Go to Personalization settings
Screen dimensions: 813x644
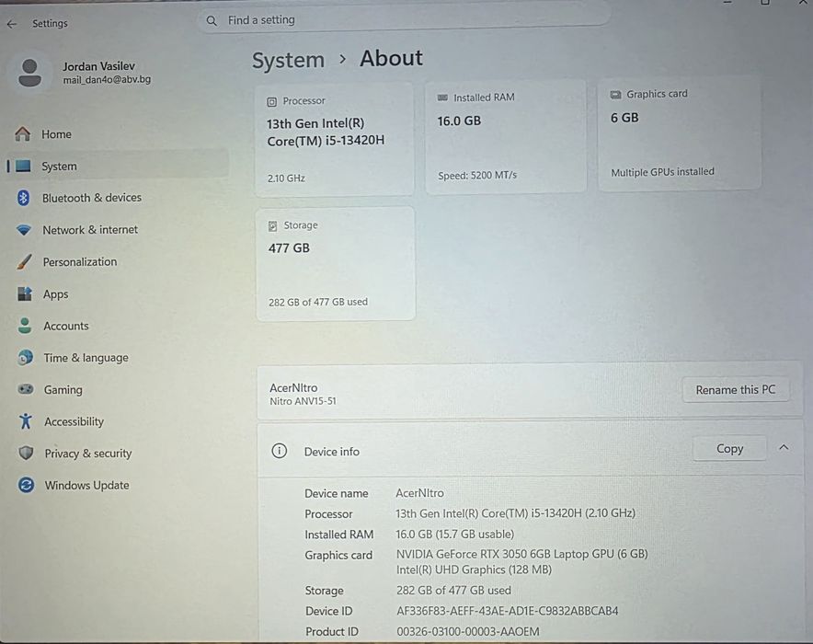(x=80, y=262)
